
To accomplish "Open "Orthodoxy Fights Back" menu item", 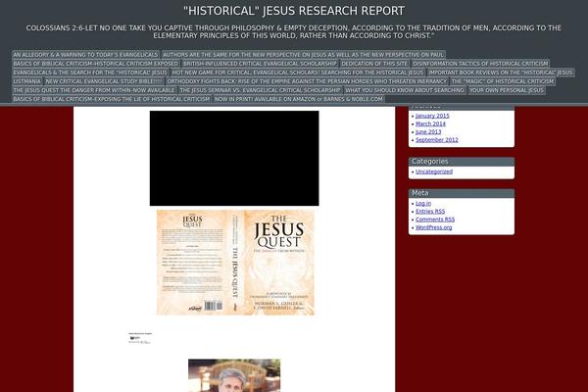I will 307,81.
